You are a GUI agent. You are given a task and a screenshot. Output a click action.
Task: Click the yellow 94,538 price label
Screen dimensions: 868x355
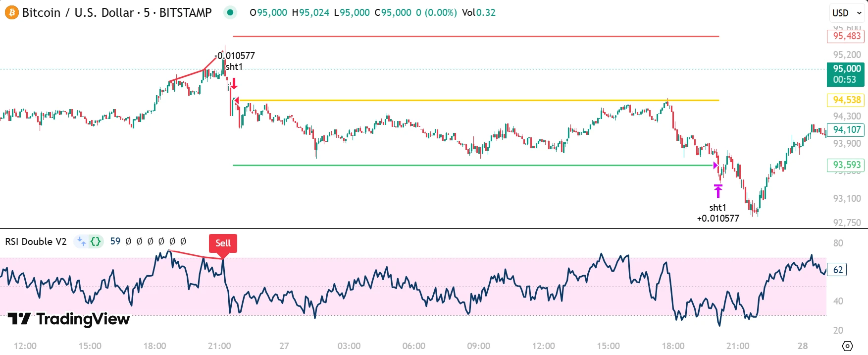pos(846,100)
